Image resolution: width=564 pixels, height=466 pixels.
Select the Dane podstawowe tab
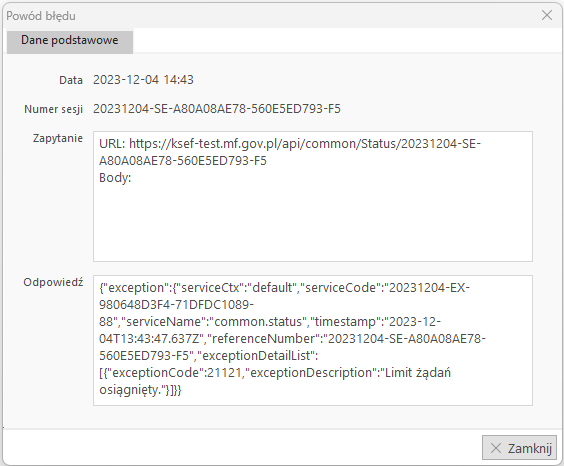click(70, 41)
